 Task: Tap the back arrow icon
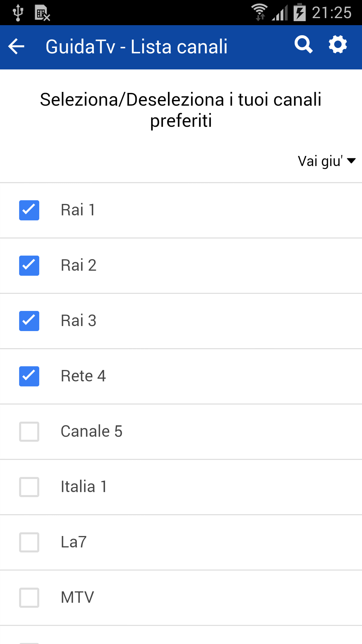pos(16,46)
